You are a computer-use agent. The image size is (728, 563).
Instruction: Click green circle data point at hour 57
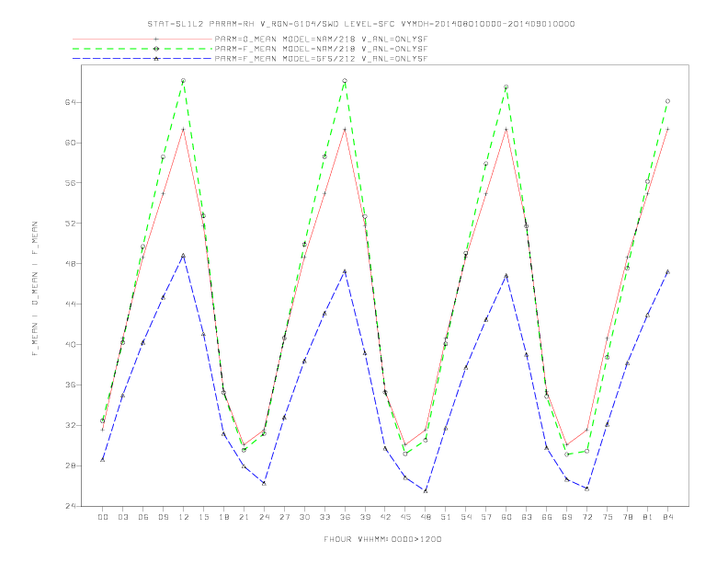pos(486,164)
